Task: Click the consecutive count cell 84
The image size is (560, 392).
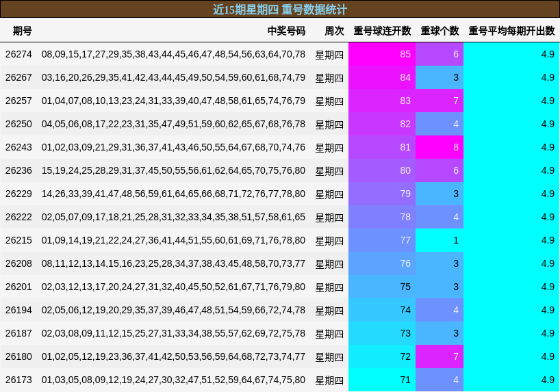Action: (382, 77)
